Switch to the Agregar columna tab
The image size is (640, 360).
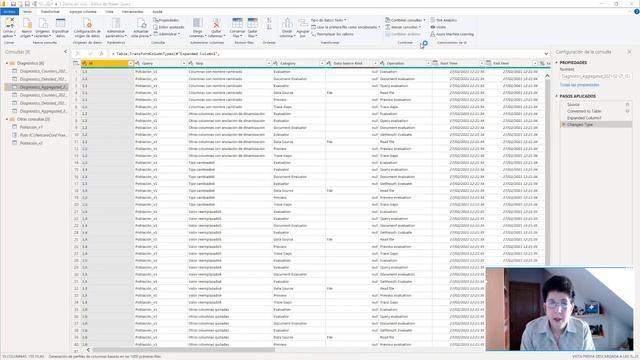tap(83, 12)
